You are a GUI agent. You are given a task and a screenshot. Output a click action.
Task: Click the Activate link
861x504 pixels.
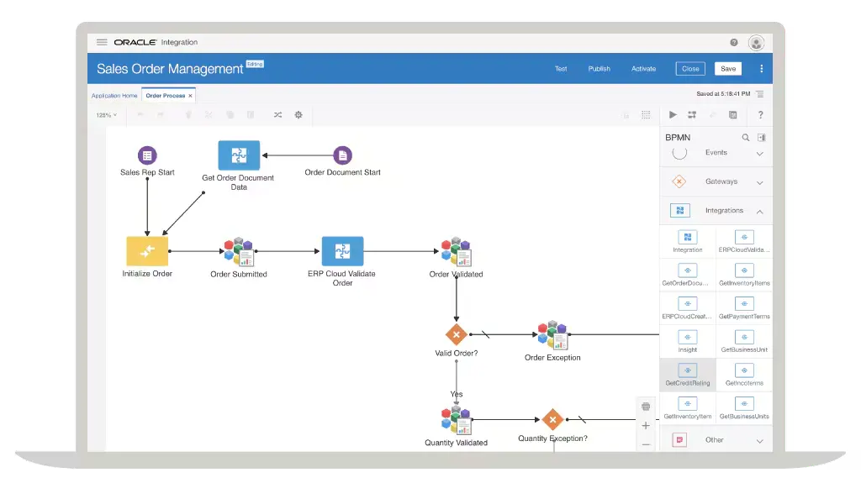click(x=643, y=69)
